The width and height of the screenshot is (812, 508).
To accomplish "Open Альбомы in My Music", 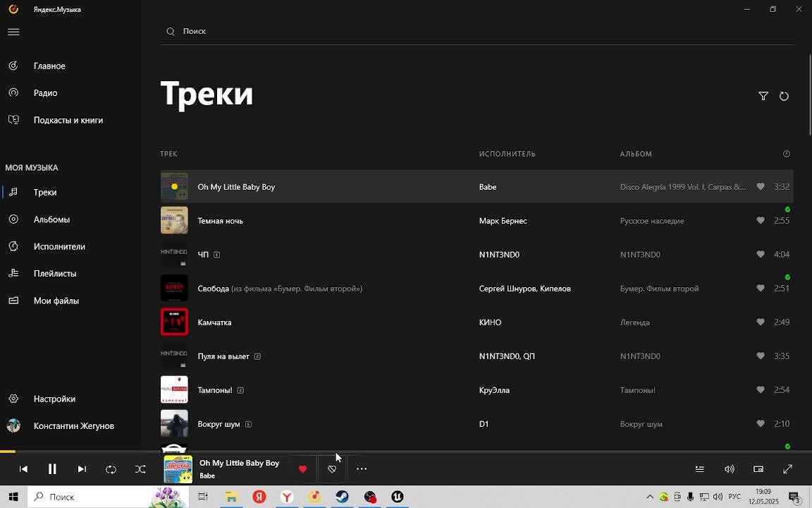I will tap(51, 219).
